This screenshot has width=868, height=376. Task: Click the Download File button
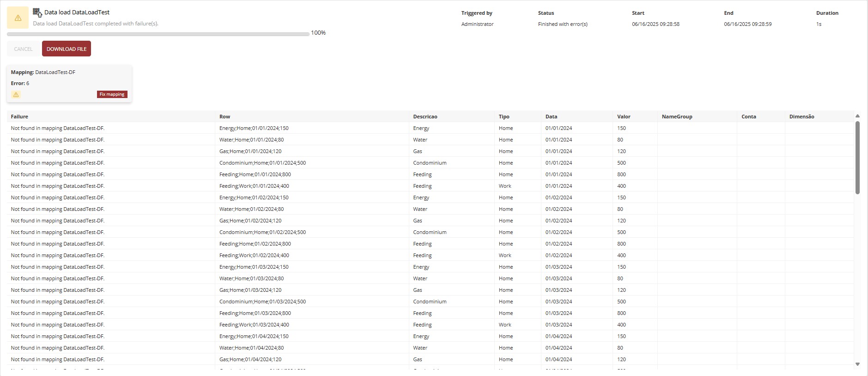[67, 49]
